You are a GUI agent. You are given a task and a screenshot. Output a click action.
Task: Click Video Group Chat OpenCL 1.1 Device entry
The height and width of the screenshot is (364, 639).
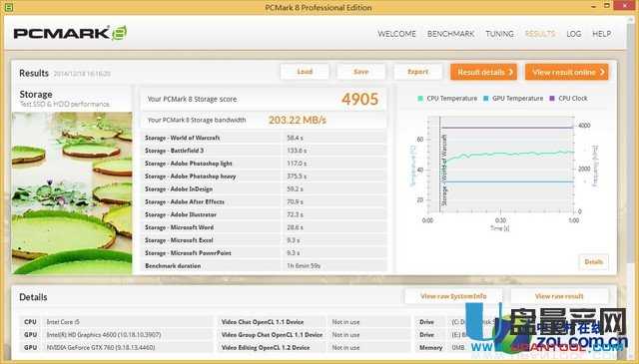[314, 335]
